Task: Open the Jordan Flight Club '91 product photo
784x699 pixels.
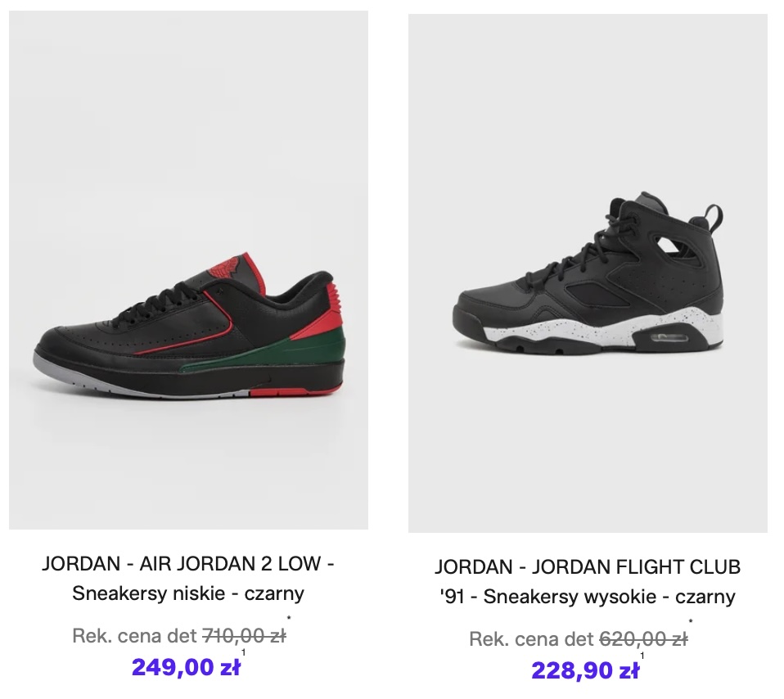Action: click(588, 273)
